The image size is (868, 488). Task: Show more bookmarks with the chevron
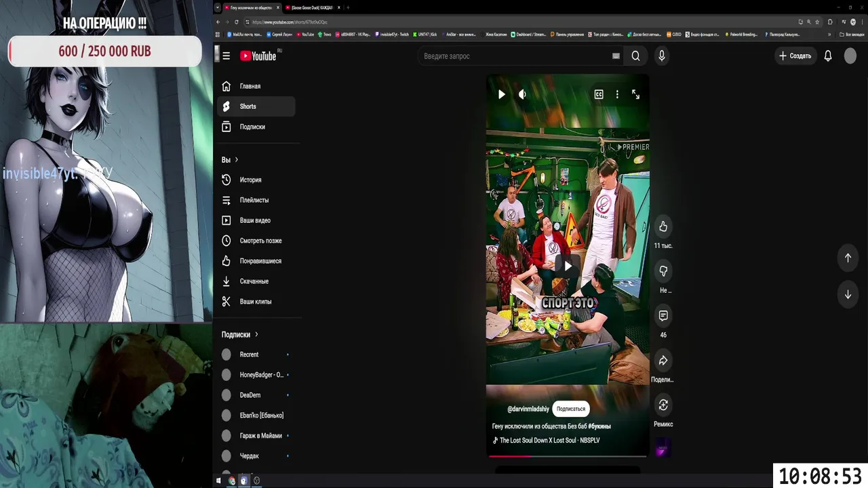828,34
